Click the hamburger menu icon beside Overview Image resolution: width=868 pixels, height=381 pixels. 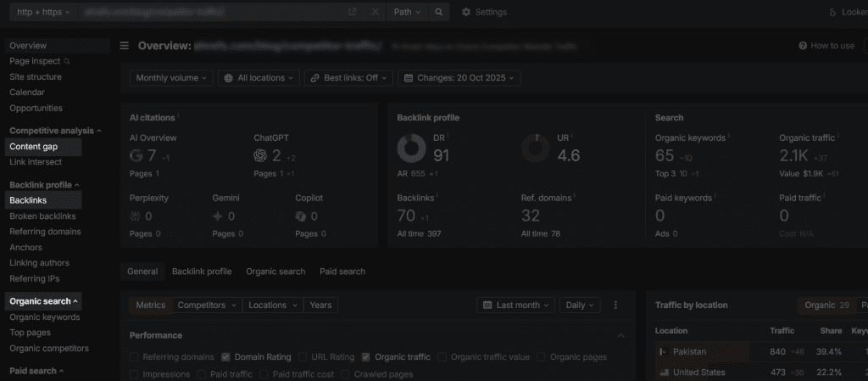(x=125, y=46)
